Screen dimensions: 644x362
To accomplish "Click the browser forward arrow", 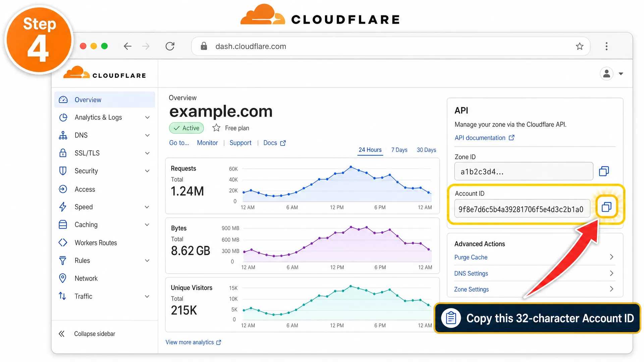I will click(146, 46).
